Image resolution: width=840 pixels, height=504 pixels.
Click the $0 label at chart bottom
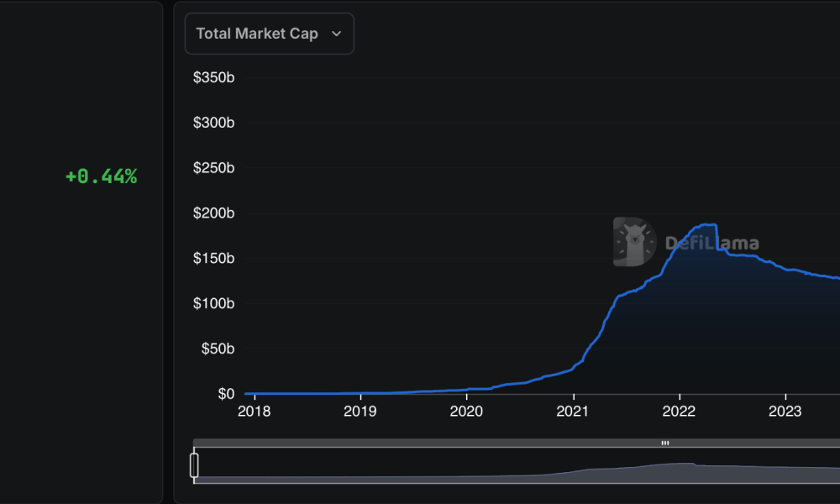pyautogui.click(x=226, y=393)
